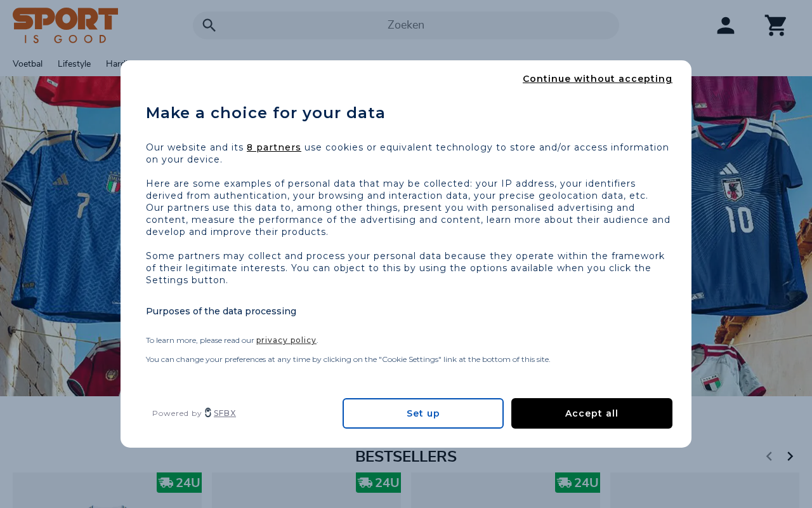Click the Sport Is Good logo

[x=65, y=25]
